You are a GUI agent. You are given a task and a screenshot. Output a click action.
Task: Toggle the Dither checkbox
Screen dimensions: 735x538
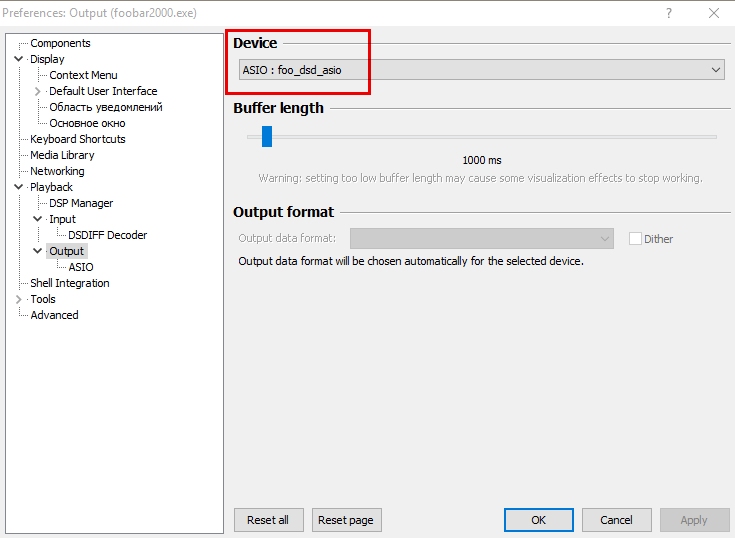(x=635, y=239)
